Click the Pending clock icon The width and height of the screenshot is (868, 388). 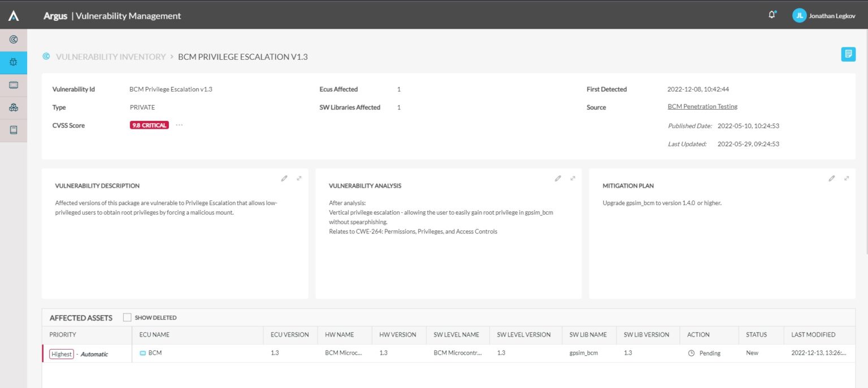click(x=691, y=353)
